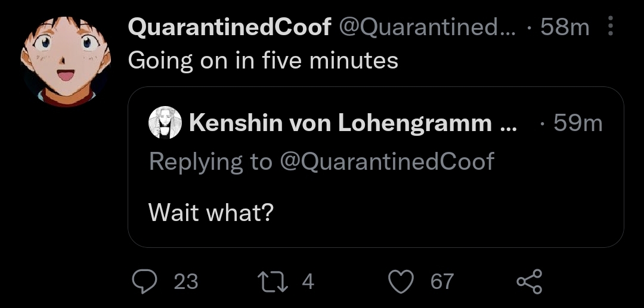Click the Replying to label in the quote
Viewport: 644px width, 308px height.
[x=210, y=161]
